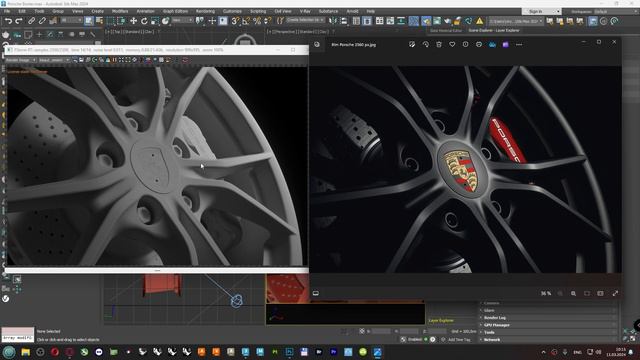This screenshot has height=360, width=640.
Task: Click the File Explorer icon in Windows taskbar
Action: [25, 352]
